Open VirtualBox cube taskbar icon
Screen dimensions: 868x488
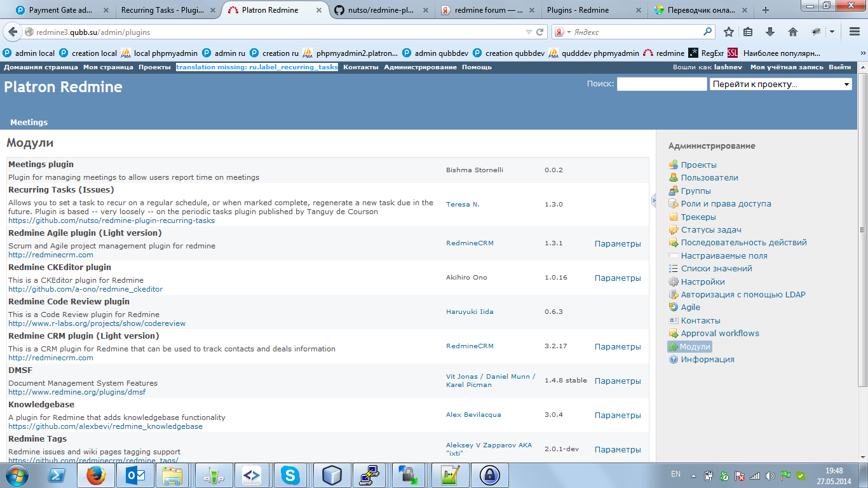pos(331,475)
